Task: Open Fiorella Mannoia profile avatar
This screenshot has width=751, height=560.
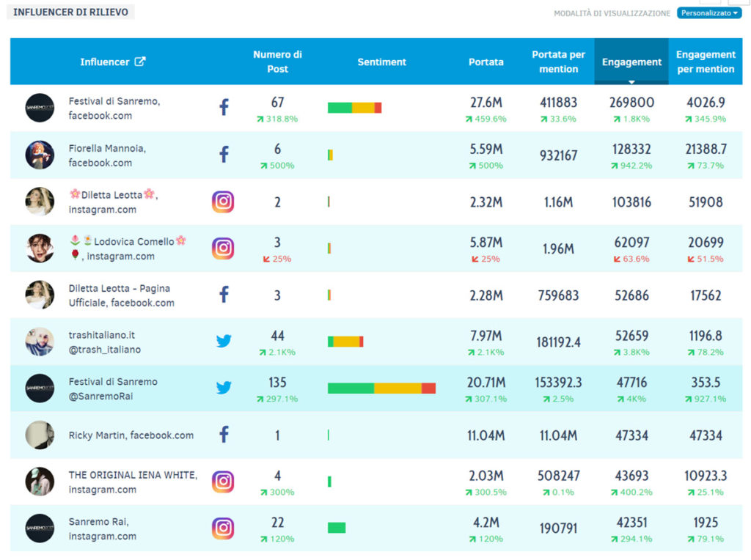Action: (40, 155)
